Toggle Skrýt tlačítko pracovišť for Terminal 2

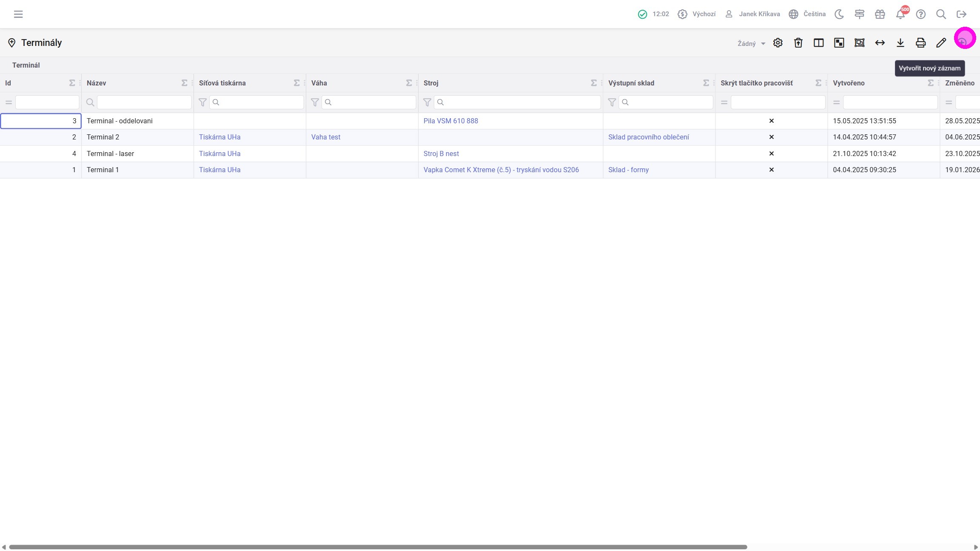(x=771, y=137)
